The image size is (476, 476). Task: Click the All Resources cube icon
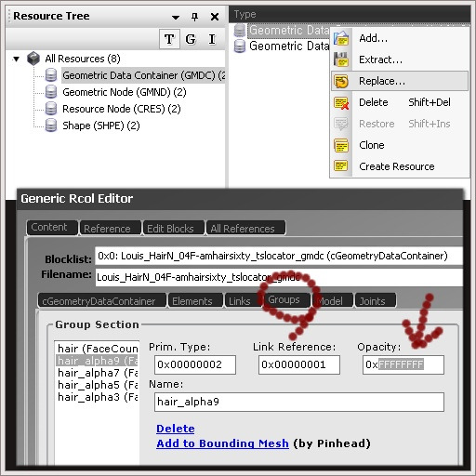(x=33, y=59)
